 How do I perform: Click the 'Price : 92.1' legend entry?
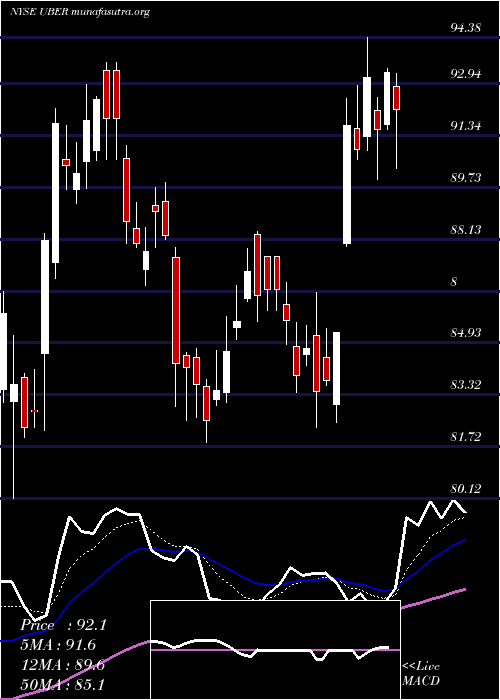click(x=64, y=625)
